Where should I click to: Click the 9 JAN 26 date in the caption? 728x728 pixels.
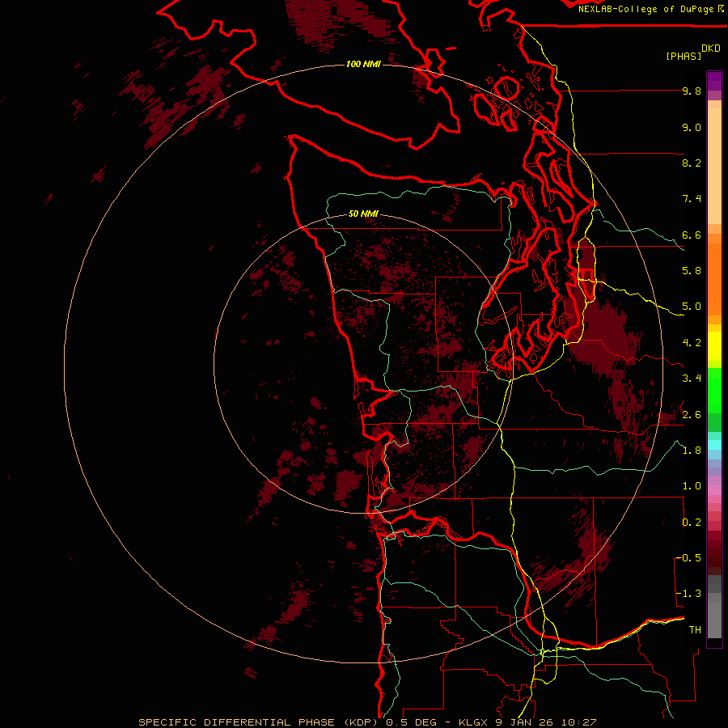[x=525, y=722]
